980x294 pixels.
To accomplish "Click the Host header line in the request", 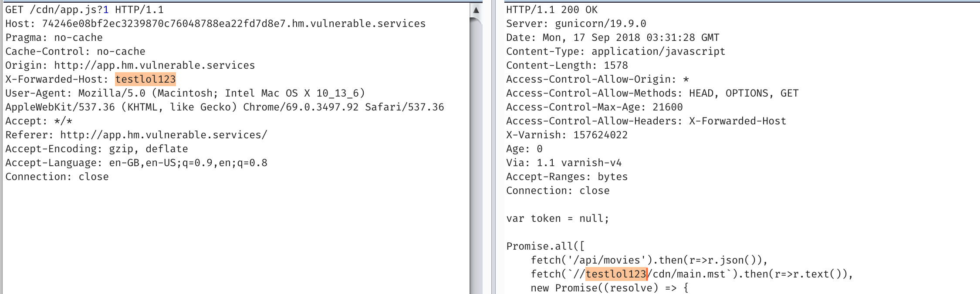I will (x=215, y=23).
